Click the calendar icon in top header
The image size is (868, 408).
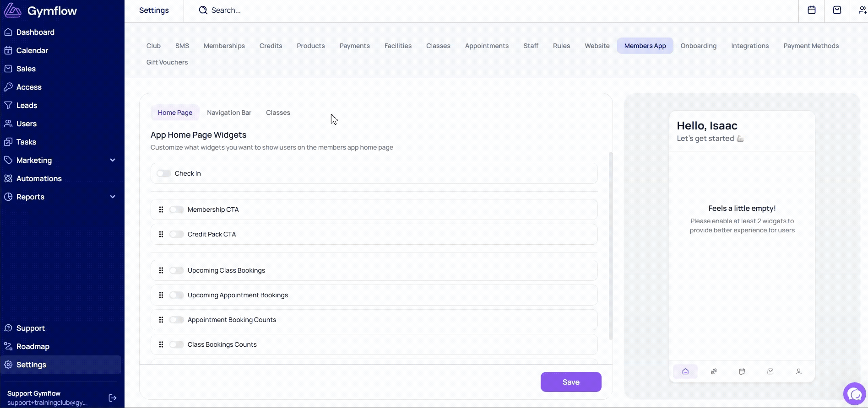coord(811,10)
